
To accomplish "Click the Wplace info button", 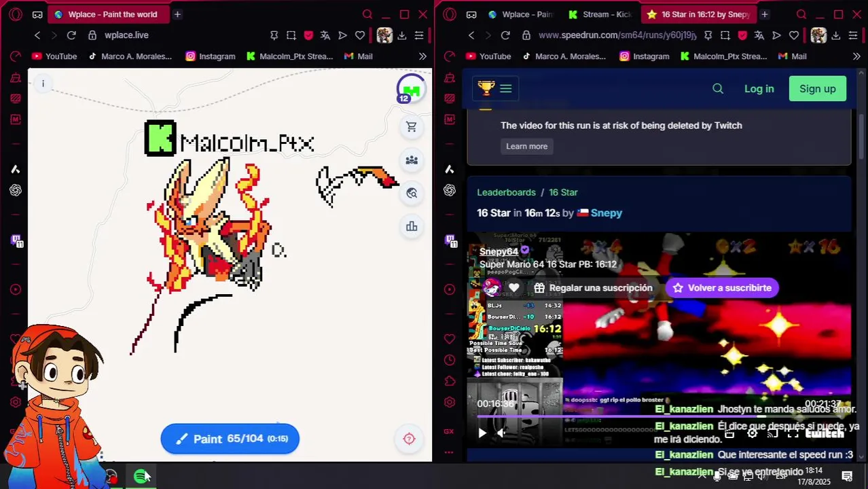I will [43, 84].
